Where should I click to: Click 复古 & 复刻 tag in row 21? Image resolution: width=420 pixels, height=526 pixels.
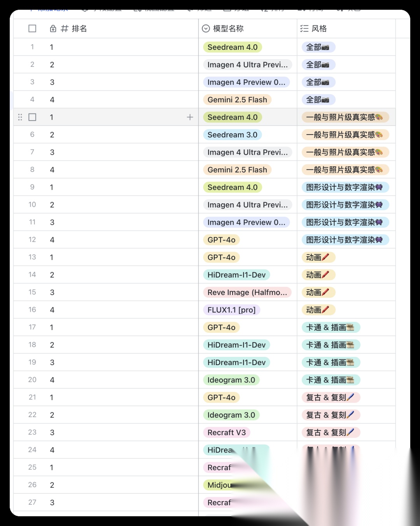click(331, 397)
